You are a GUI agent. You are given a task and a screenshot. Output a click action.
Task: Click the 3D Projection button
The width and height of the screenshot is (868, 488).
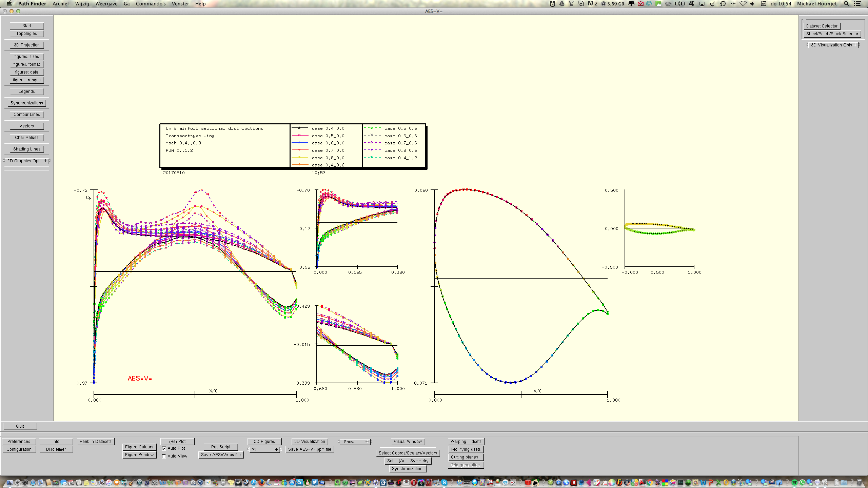tap(27, 45)
